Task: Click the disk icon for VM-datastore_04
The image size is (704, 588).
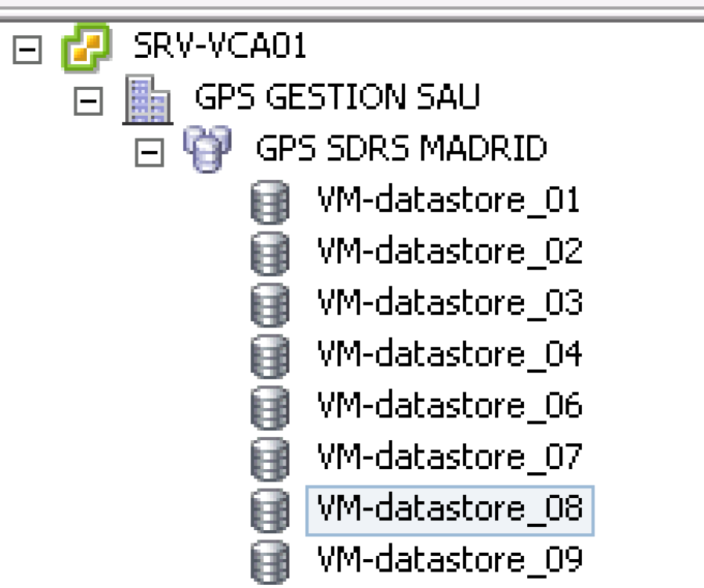Action: click(270, 357)
